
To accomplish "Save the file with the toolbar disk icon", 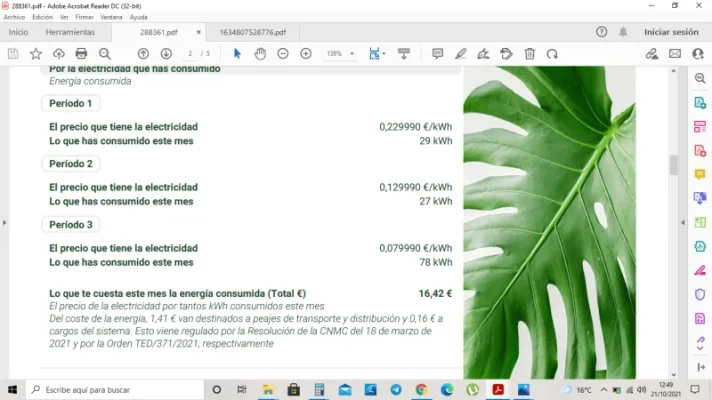I will [13, 54].
